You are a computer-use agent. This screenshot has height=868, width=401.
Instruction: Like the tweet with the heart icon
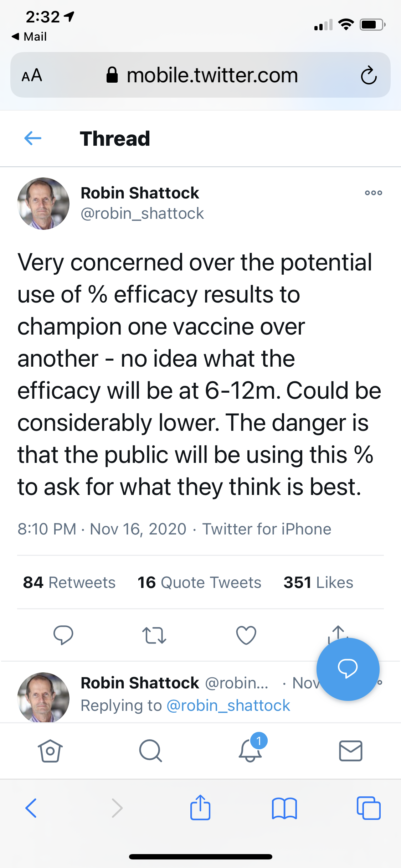pyautogui.click(x=246, y=635)
